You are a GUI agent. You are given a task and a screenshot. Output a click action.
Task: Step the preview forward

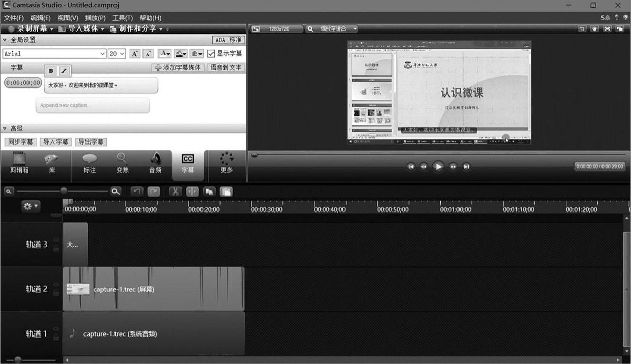pyautogui.click(x=453, y=166)
